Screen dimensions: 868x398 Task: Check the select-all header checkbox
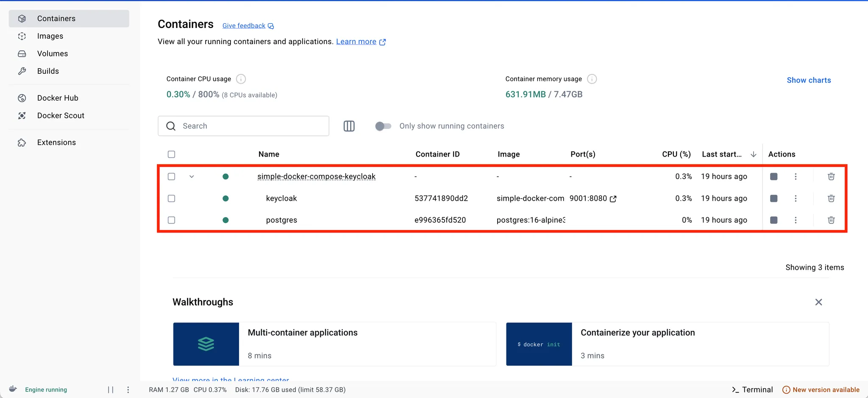pyautogui.click(x=171, y=154)
